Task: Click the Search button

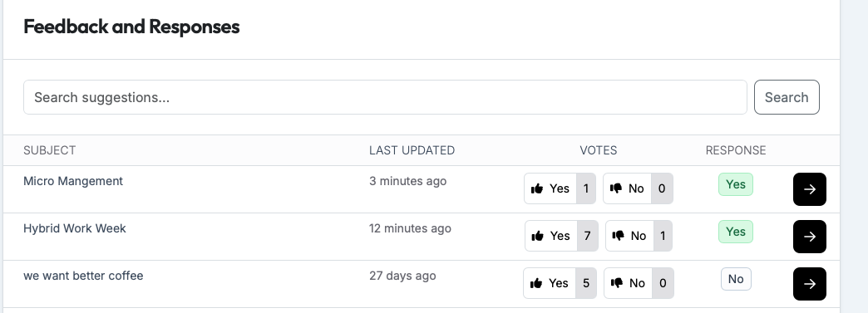Action: pos(786,97)
